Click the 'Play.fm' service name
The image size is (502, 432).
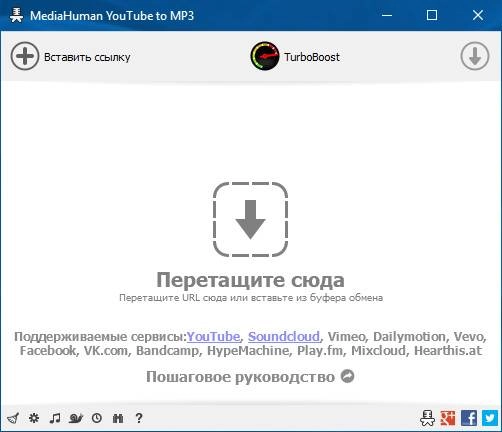click(x=320, y=351)
